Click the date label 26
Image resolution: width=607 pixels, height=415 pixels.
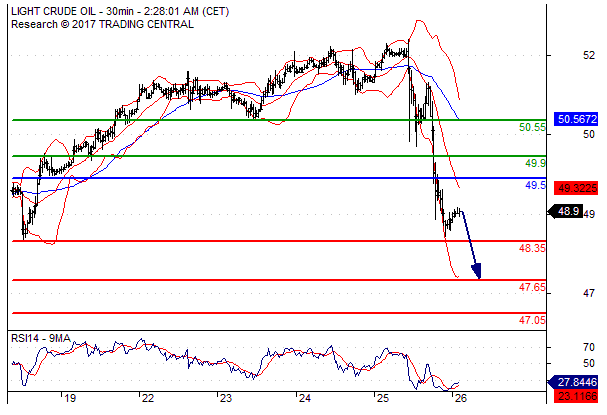pyautogui.click(x=461, y=398)
